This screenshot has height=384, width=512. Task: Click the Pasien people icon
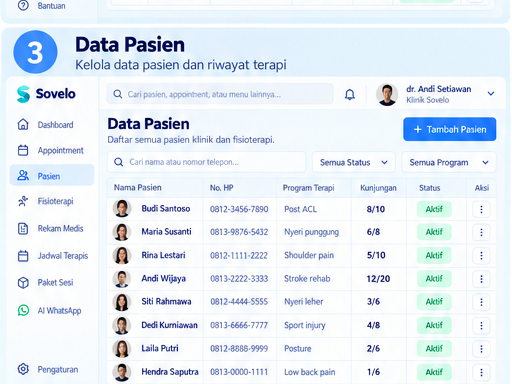23,175
